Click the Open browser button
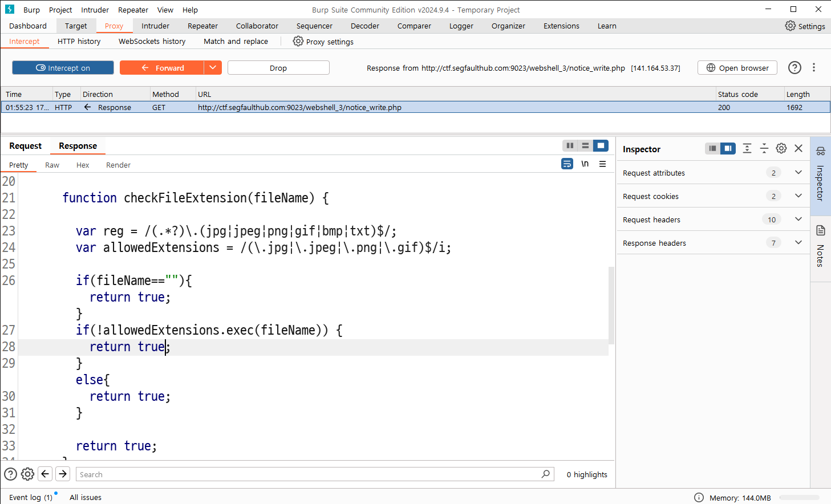This screenshot has width=831, height=504. (x=737, y=67)
